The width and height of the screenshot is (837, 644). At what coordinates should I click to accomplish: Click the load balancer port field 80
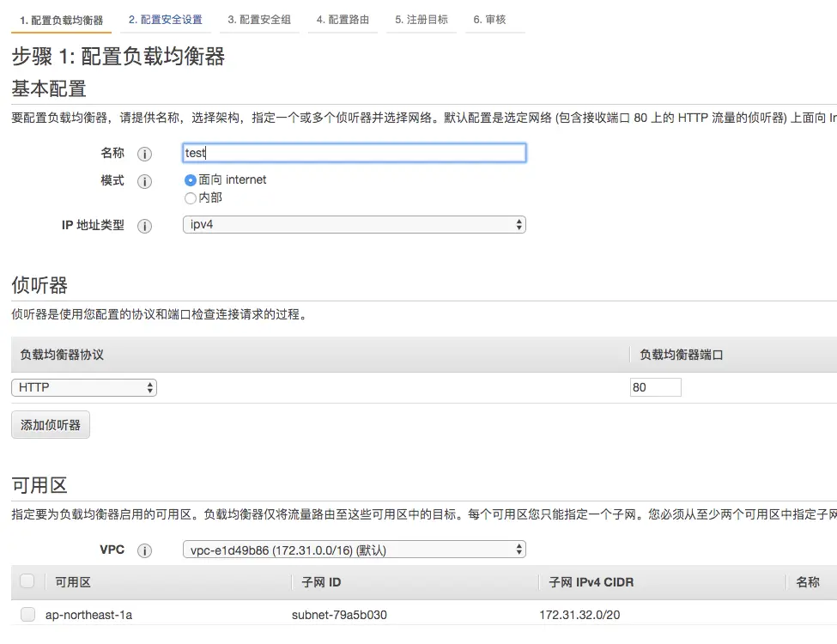(656, 387)
